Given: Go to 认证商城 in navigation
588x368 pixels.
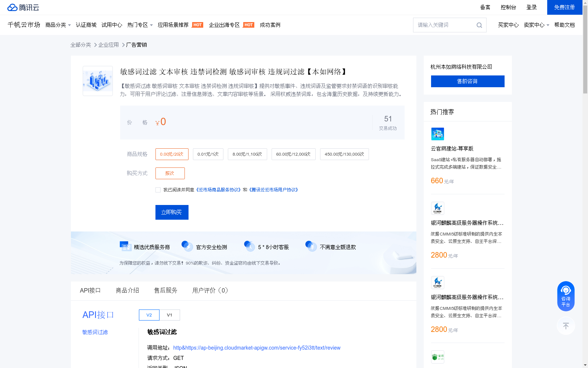Looking at the screenshot, I should (86, 25).
